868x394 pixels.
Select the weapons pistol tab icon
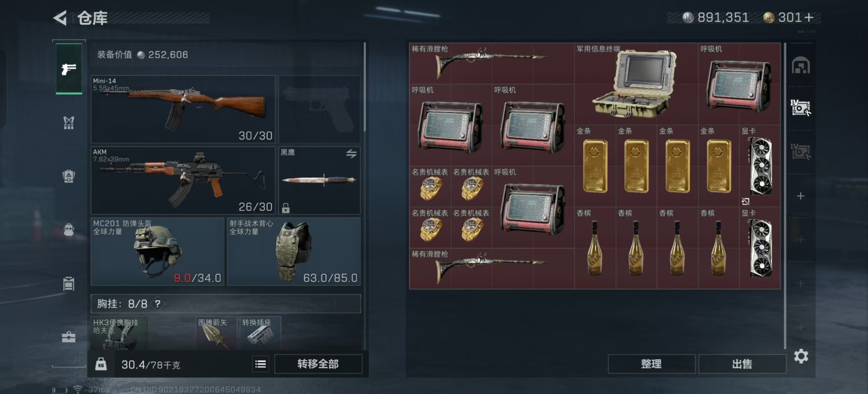(x=69, y=69)
